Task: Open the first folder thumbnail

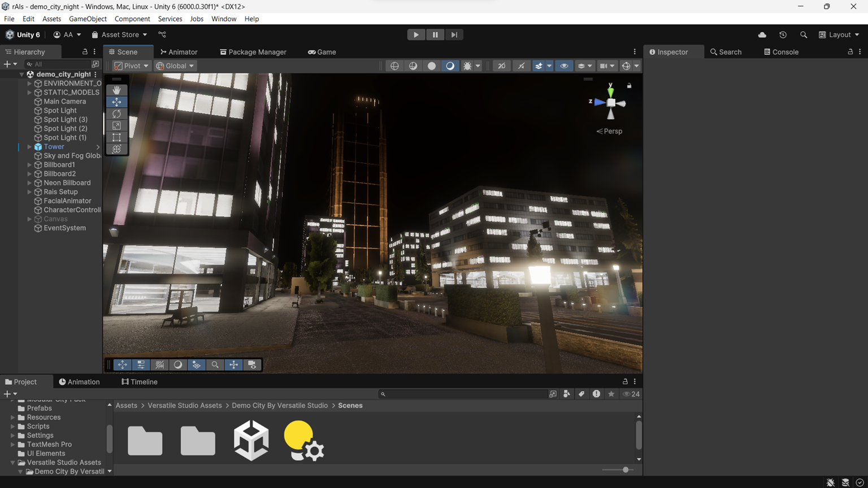Action: [x=145, y=441]
